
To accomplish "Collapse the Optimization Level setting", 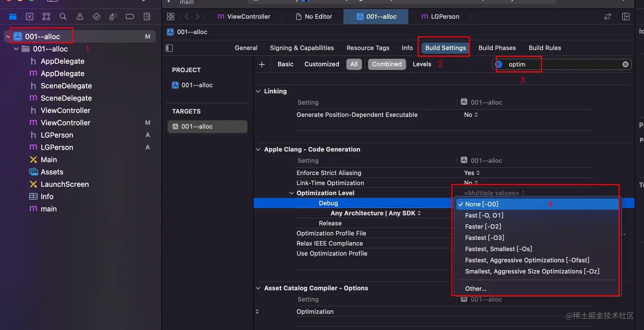I will (x=292, y=193).
